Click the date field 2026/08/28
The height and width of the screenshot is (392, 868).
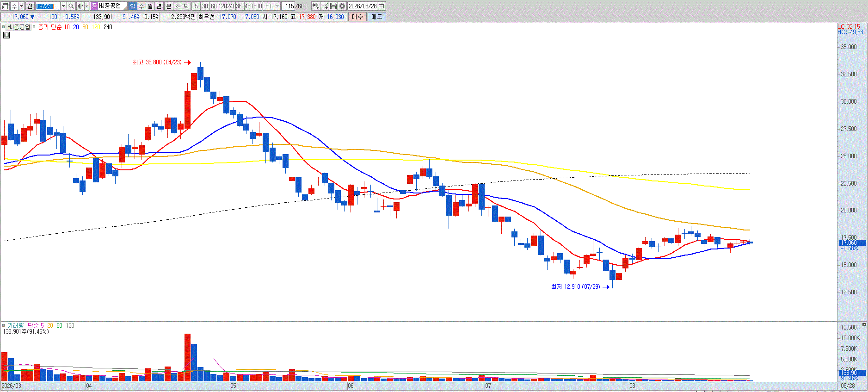pyautogui.click(x=363, y=6)
